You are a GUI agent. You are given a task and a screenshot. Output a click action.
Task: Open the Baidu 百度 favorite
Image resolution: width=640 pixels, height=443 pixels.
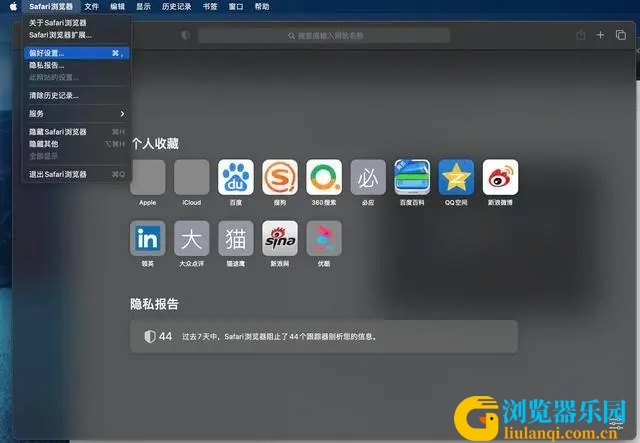[x=236, y=177]
